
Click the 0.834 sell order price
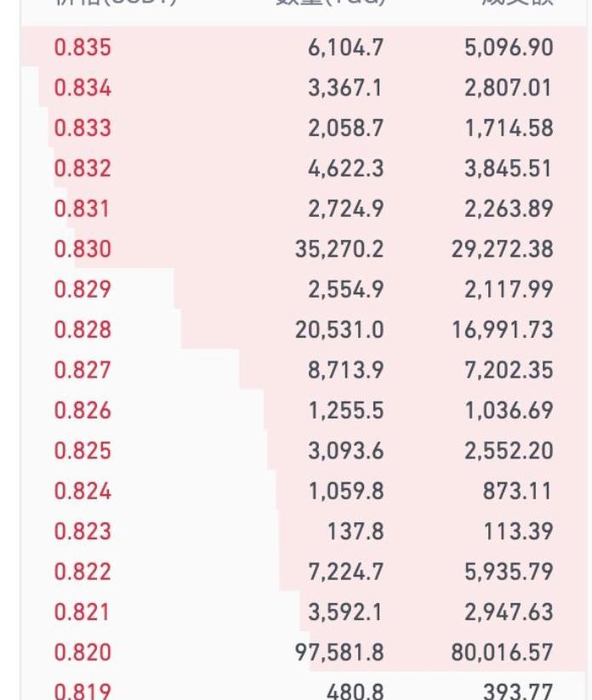click(83, 88)
